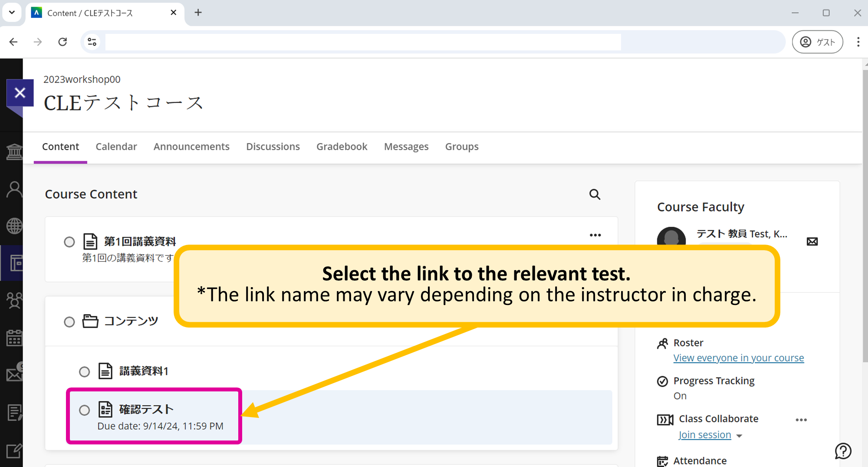This screenshot has height=467, width=868.
Task: Open the browser tab search chevron
Action: 12,13
